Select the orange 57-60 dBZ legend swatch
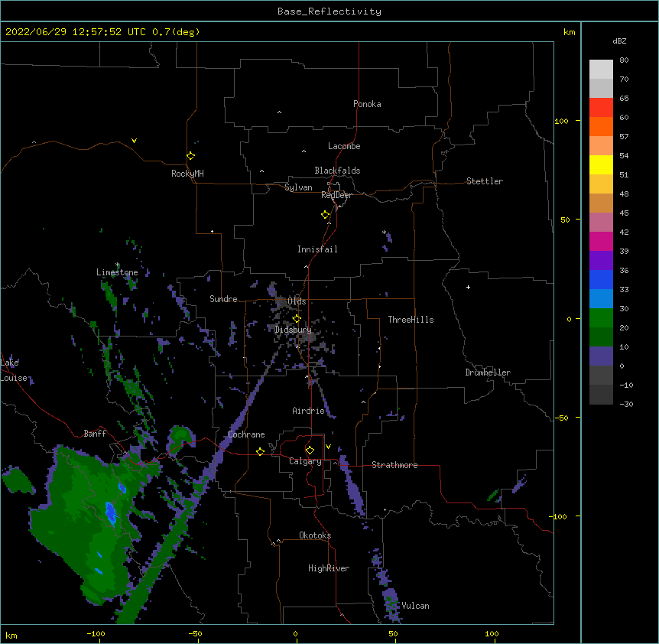This screenshot has height=644, width=659. (x=601, y=126)
